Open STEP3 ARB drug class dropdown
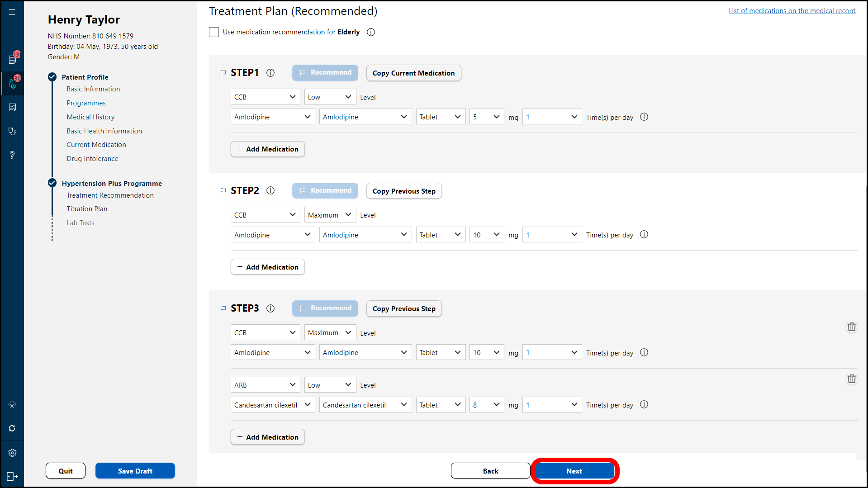The height and width of the screenshot is (488, 868). [265, 385]
